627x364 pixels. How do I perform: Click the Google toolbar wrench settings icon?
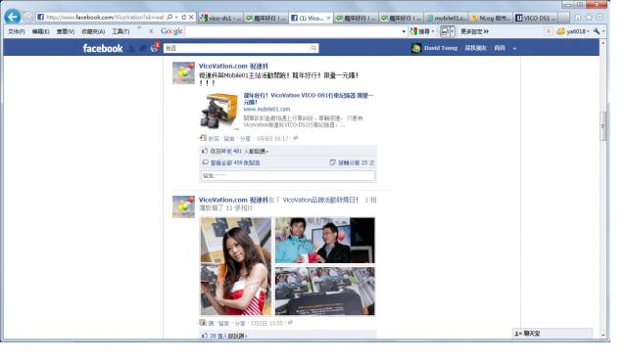tap(597, 31)
